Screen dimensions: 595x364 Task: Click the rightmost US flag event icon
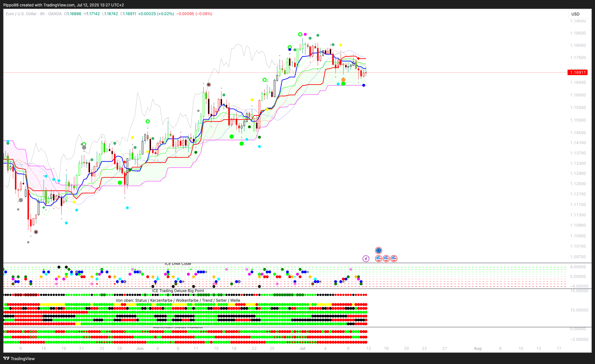click(394, 259)
